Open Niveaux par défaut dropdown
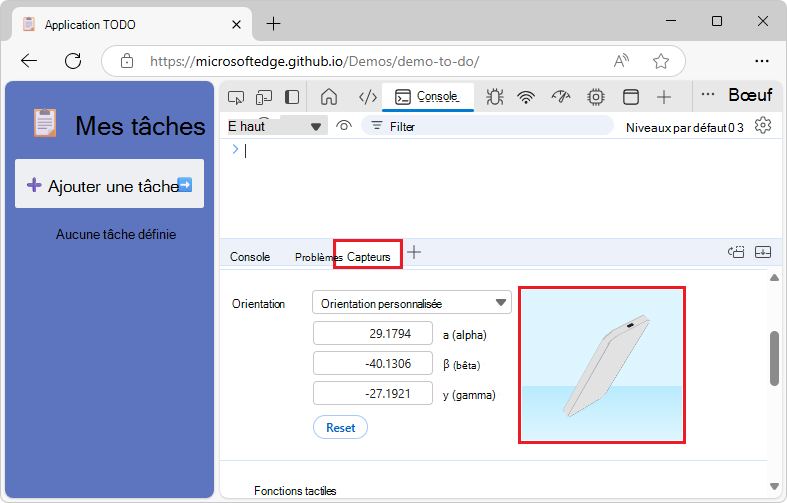The height and width of the screenshot is (503, 787). pos(684,128)
